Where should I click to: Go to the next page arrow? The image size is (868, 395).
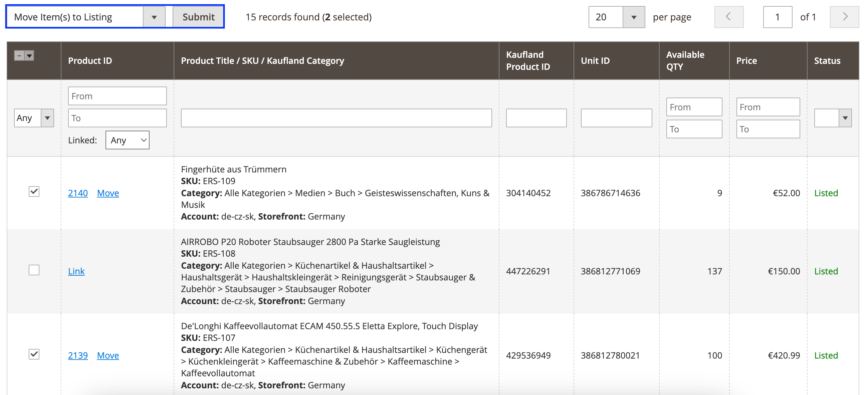(x=844, y=17)
